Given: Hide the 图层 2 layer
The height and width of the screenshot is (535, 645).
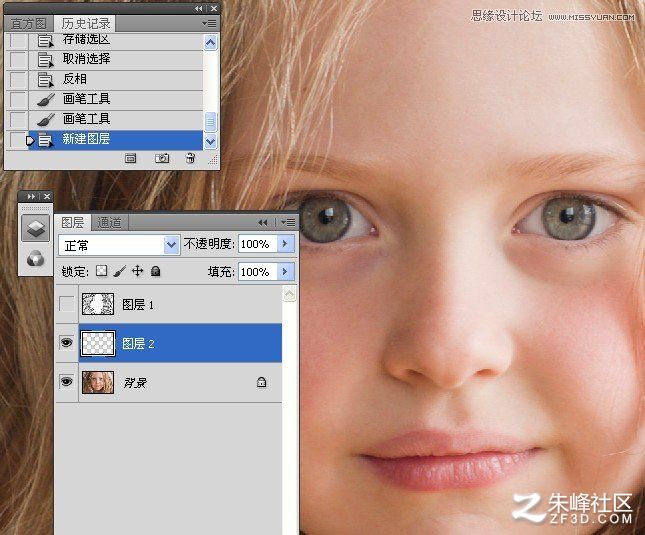Looking at the screenshot, I should pyautogui.click(x=67, y=343).
